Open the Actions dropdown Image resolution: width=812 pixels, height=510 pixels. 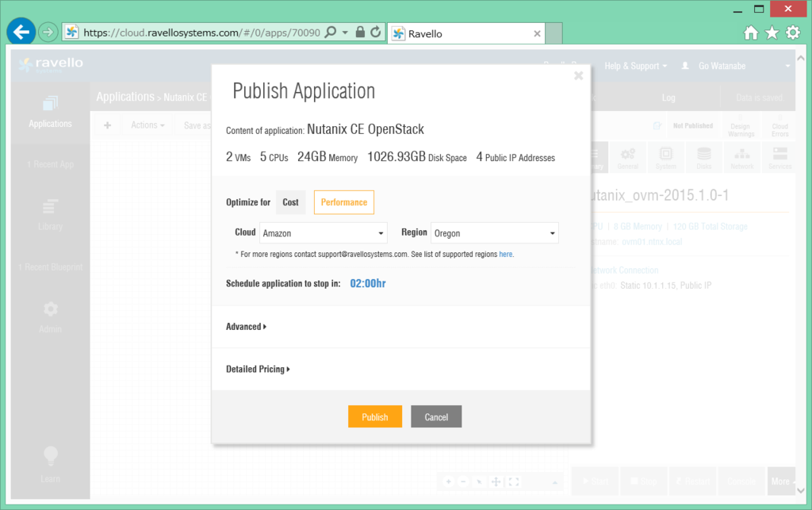(147, 125)
